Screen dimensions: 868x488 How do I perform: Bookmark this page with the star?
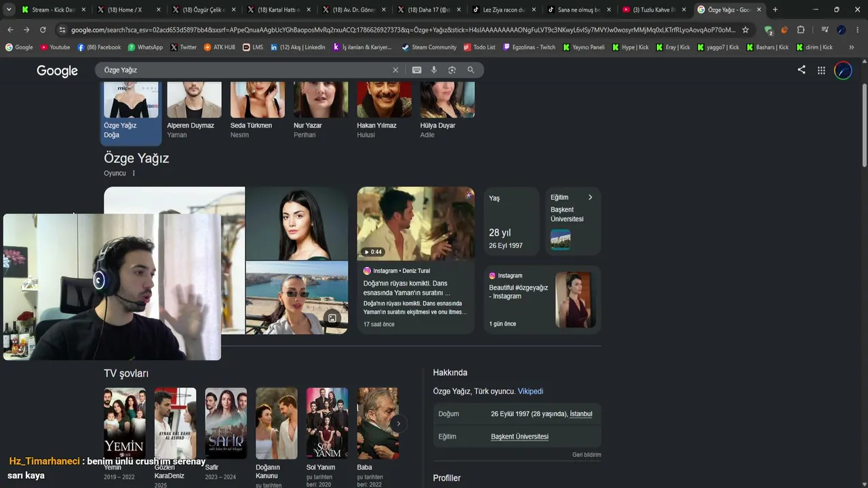coord(745,30)
